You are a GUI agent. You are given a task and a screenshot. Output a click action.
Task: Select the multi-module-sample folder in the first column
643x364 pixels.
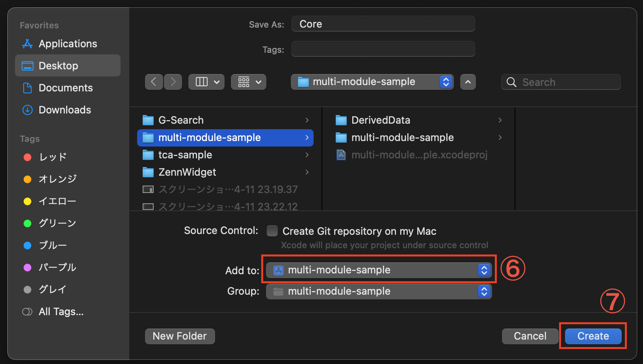[x=225, y=137]
